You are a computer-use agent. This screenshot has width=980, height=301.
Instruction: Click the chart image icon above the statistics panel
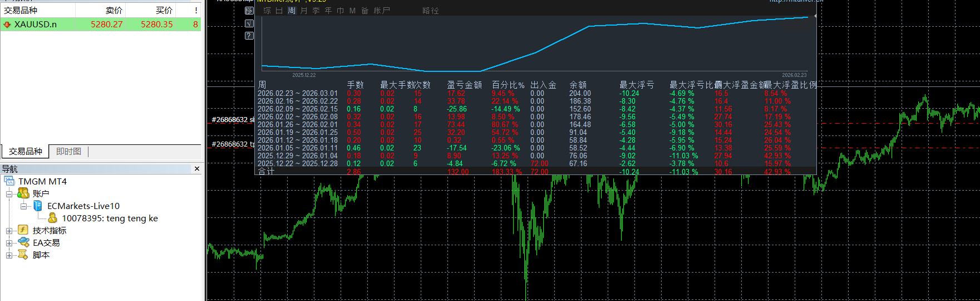click(249, 11)
